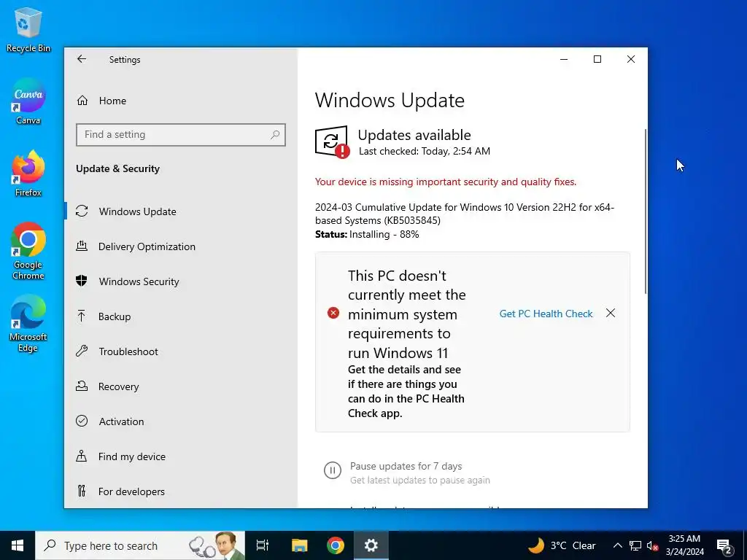This screenshot has width=747, height=560.
Task: Select Windows Update in the sidebar
Action: (x=137, y=211)
